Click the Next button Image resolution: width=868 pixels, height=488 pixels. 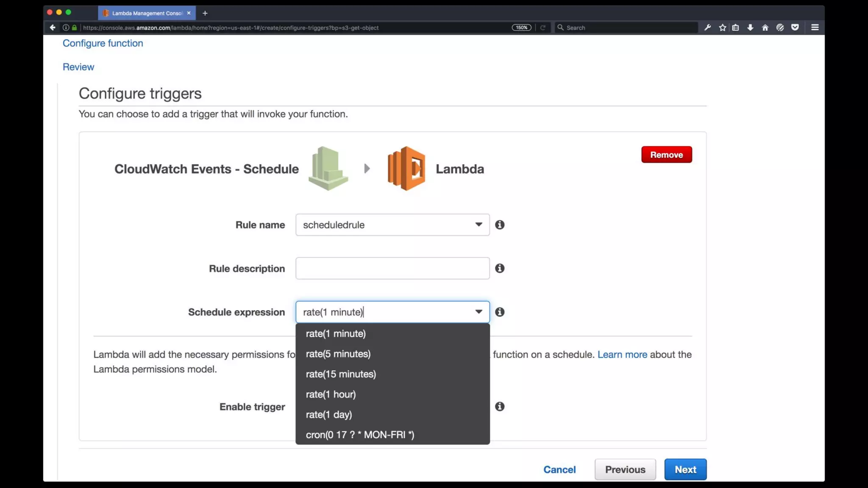tap(685, 469)
